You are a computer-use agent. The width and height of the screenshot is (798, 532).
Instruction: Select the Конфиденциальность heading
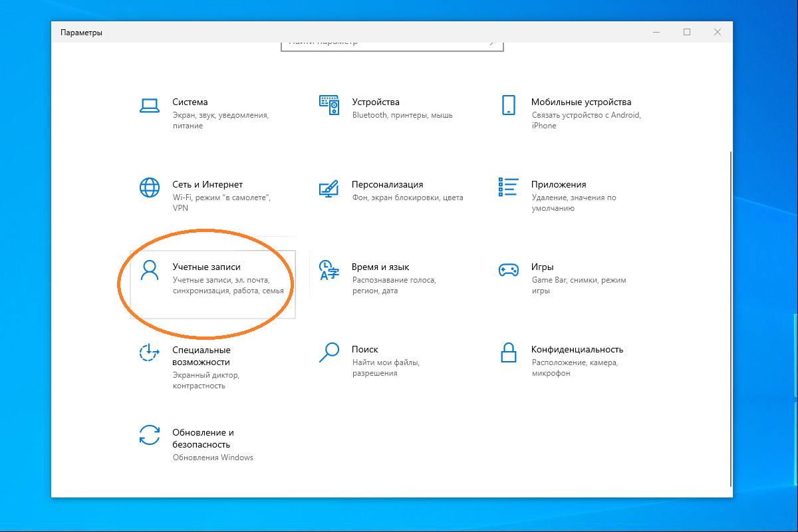click(577, 350)
